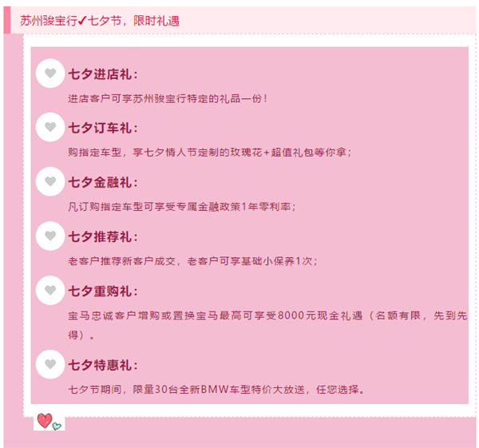Select the 七夕推荐礼 heading
Screen dimensions: 479x448
click(x=103, y=237)
